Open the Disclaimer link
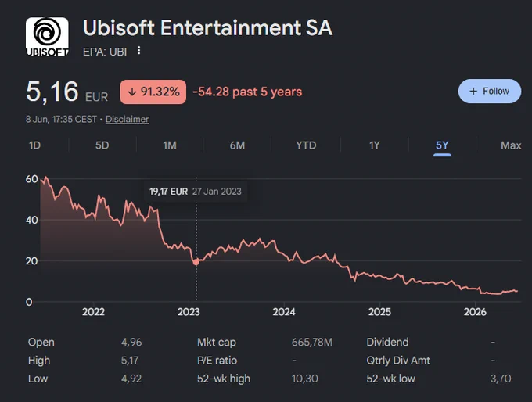 click(128, 119)
